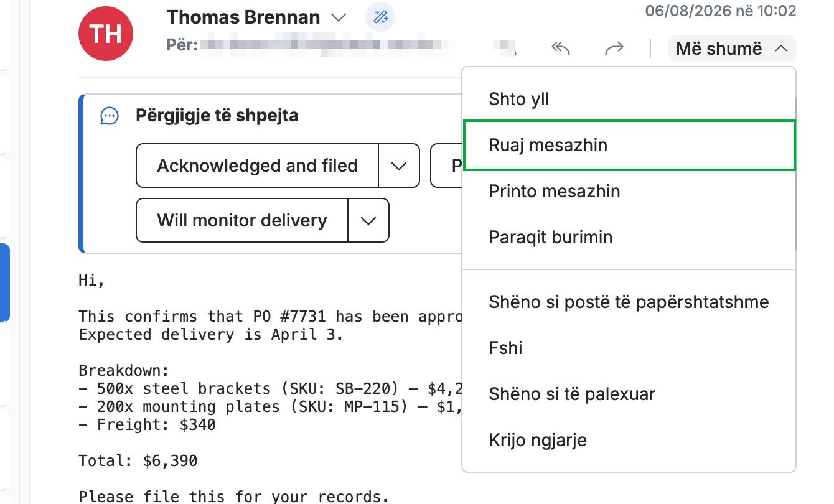Screen dimensions: 834x504
Task: Open the magic wand sender tools icon
Action: click(x=380, y=17)
